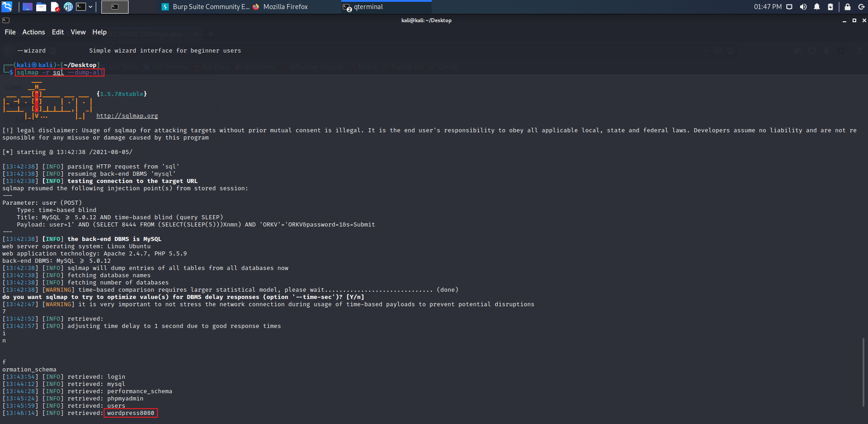Click the sqlmap -r sql --dump-all command

tap(60, 72)
